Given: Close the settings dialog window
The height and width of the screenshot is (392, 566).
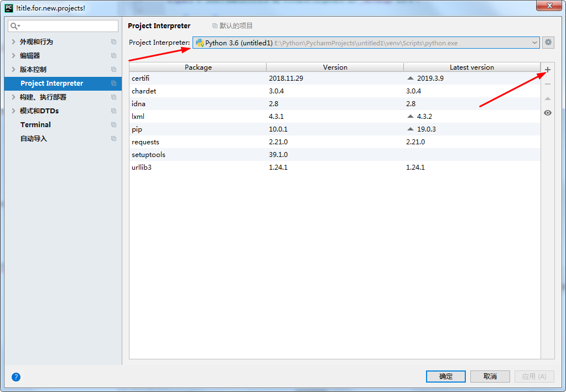Looking at the screenshot, I should point(549,6).
